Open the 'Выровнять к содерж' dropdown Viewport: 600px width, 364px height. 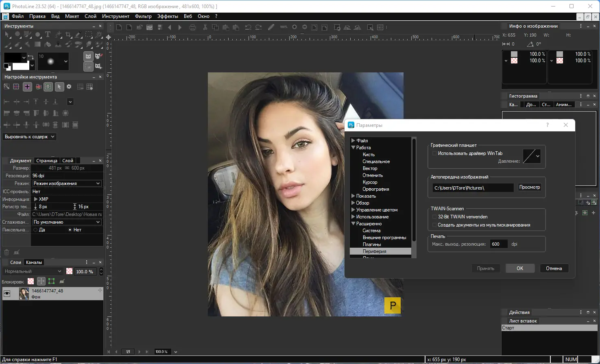pyautogui.click(x=29, y=137)
